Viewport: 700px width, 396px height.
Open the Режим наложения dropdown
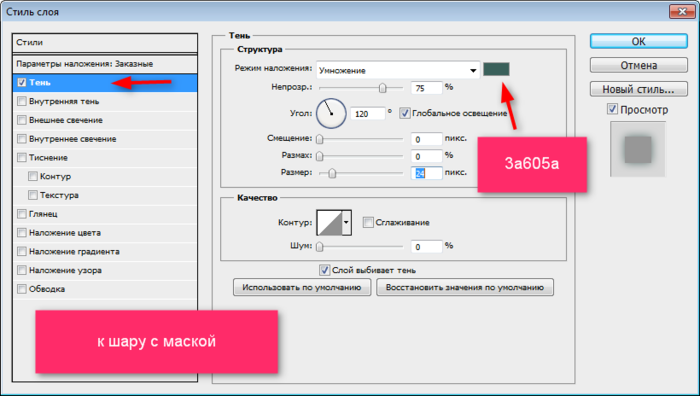(x=398, y=70)
